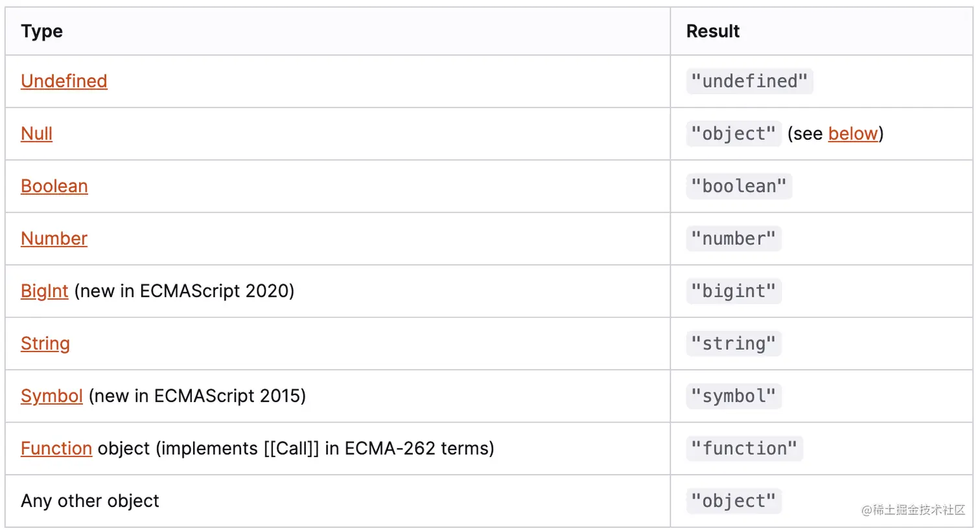Open the Undefined type link
Viewport: 980px width, 531px height.
click(x=64, y=81)
